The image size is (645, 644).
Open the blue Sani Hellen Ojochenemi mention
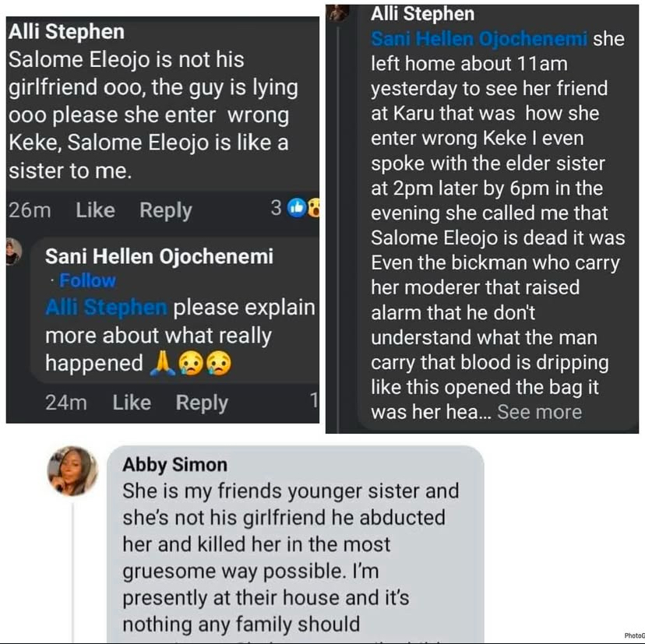(x=478, y=39)
